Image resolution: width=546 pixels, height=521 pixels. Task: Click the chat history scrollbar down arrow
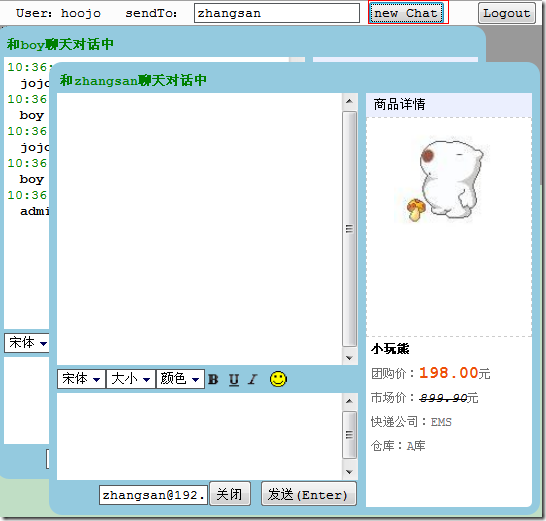350,358
